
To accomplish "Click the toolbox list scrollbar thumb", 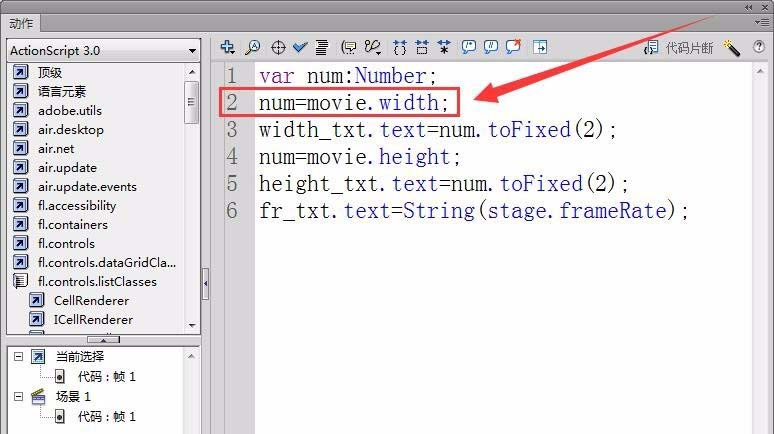I will pyautogui.click(x=192, y=102).
